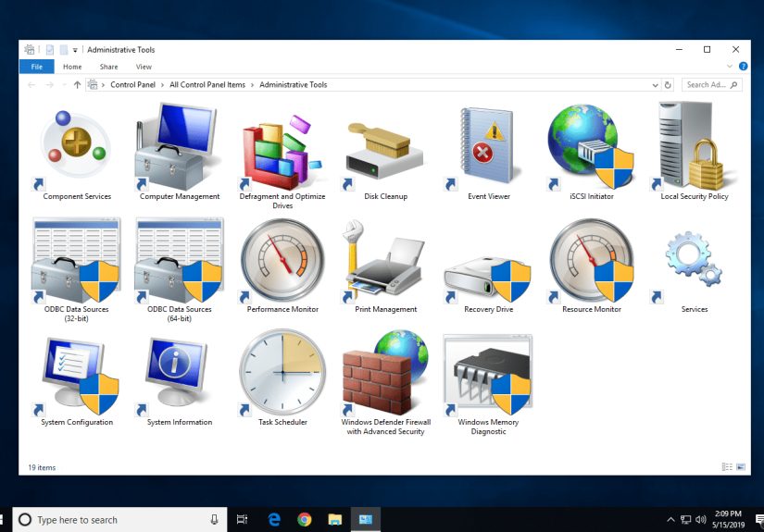Viewport: 764px width, 532px height.
Task: Open the network tray icon
Action: tap(685, 520)
